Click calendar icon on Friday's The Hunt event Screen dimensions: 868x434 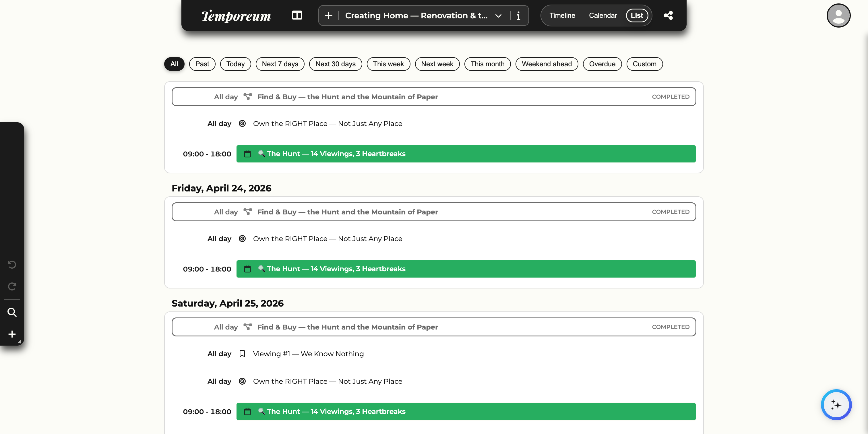247,269
